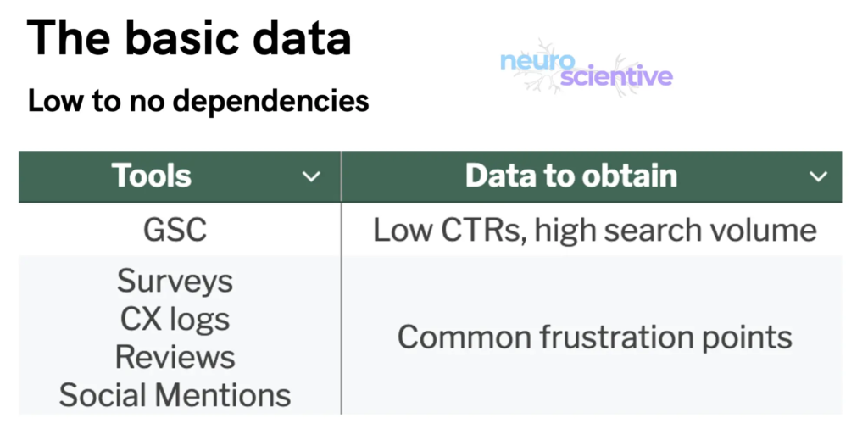868x446 pixels.
Task: Click the CX logs entry
Action: point(175,319)
